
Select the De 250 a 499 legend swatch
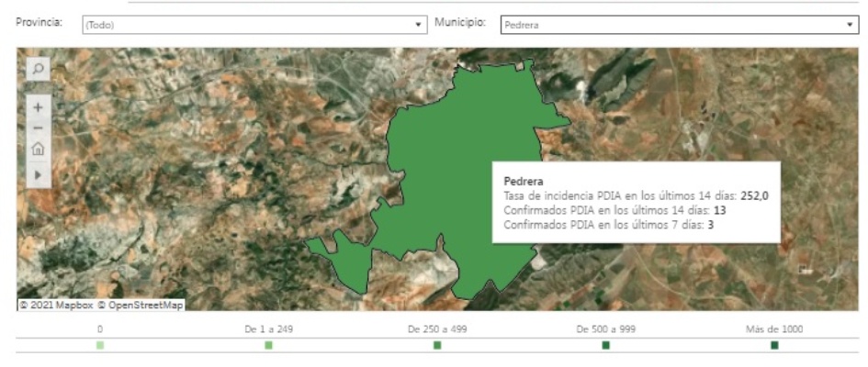tap(437, 345)
